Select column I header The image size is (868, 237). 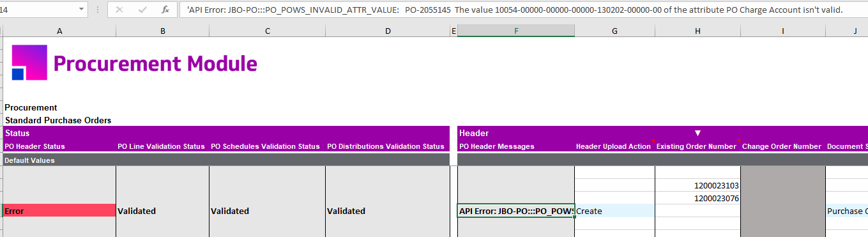click(783, 31)
